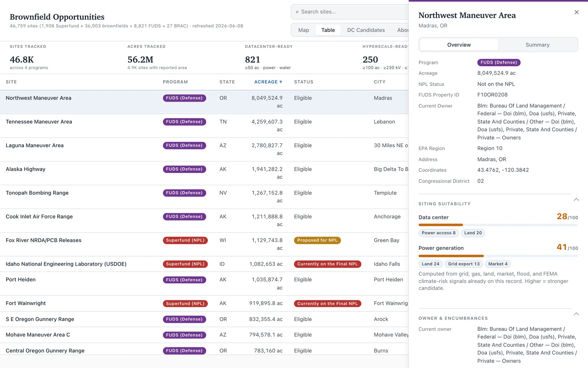588x368 pixels.
Task: Click the Data center score bar
Action: tap(498, 225)
